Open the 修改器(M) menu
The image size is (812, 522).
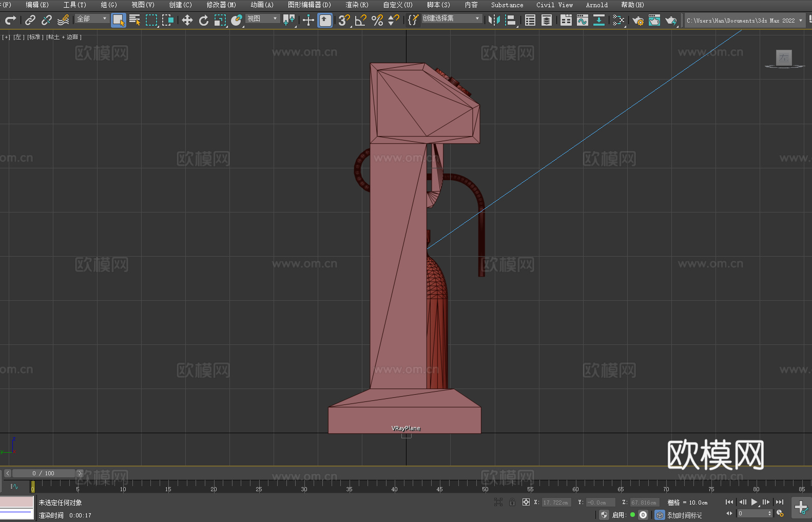point(221,5)
